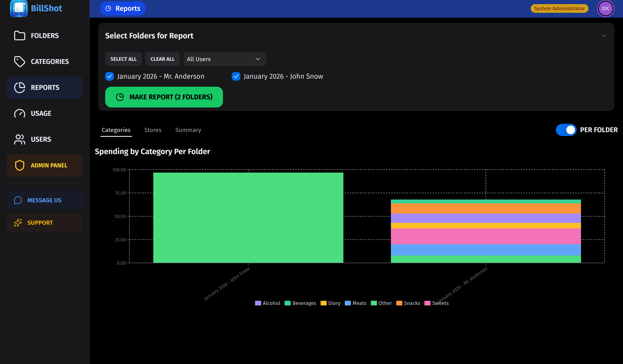Click the pink Sweets segment in Anderson bar
This screenshot has height=364, width=623.
486,236
